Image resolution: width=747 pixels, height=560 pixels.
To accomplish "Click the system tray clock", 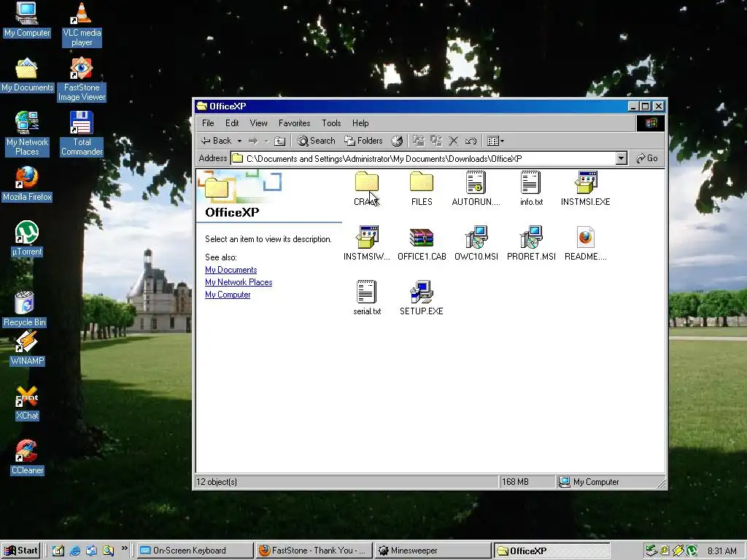I will (x=721, y=551).
